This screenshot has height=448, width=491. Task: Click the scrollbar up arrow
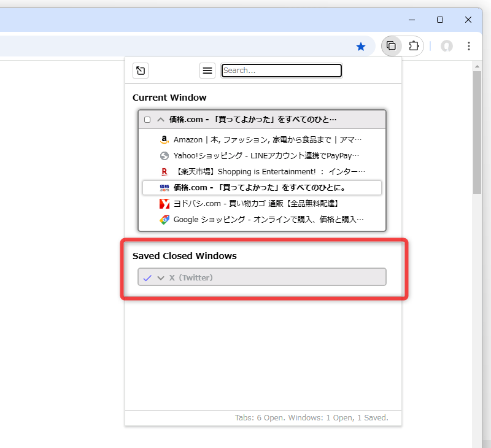click(x=477, y=66)
